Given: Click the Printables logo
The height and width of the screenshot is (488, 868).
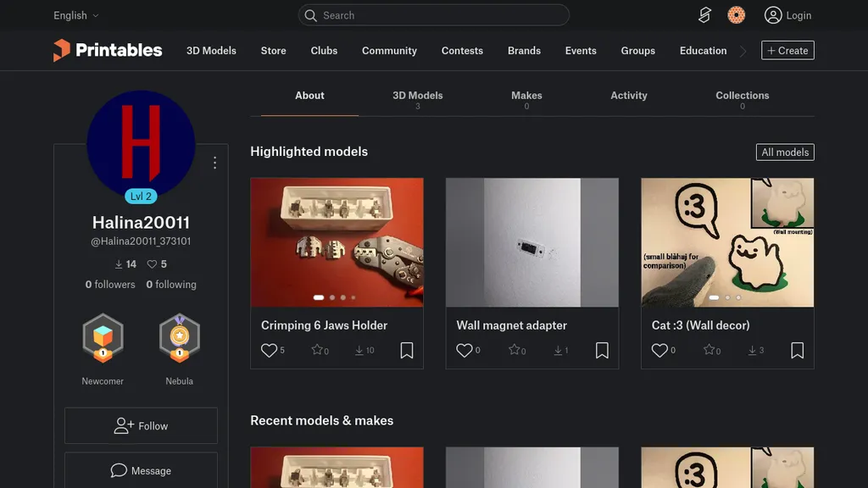Looking at the screenshot, I should [x=108, y=50].
